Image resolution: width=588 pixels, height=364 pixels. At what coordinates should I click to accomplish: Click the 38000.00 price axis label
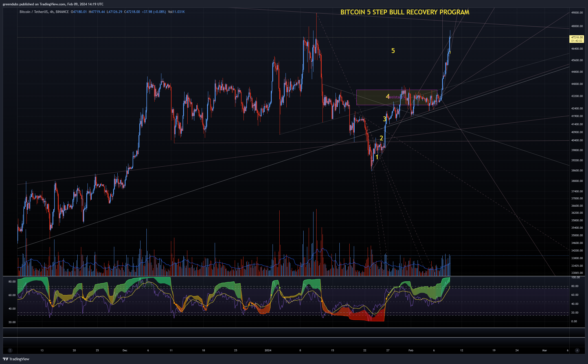point(577,181)
